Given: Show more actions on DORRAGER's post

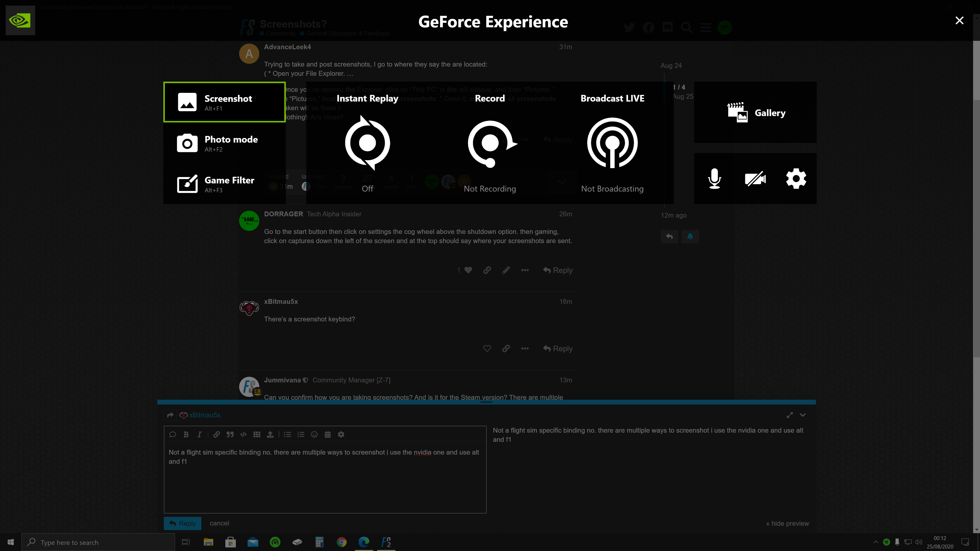Looking at the screenshot, I should [525, 270].
